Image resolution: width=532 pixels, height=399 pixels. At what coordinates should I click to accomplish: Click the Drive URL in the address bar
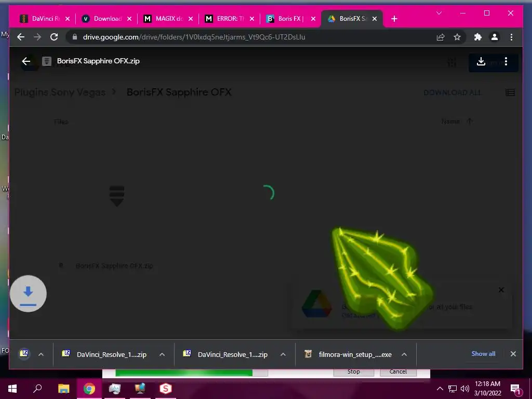[194, 37]
